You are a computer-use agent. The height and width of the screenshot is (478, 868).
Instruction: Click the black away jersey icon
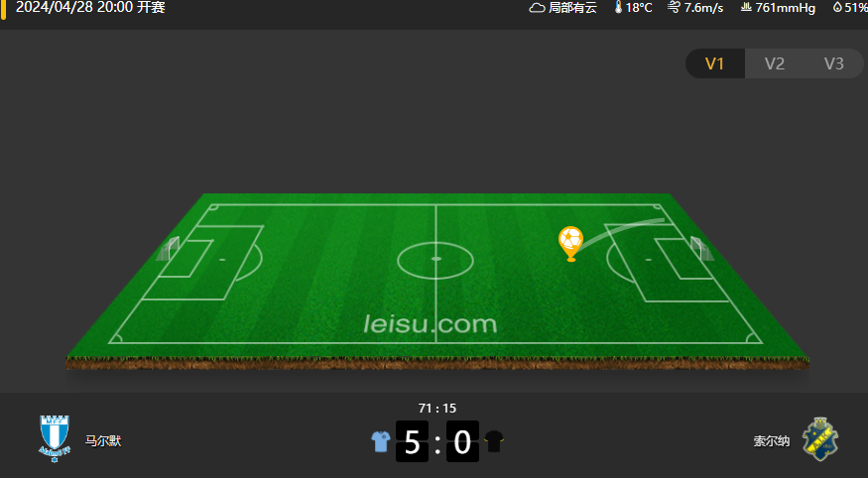494,441
